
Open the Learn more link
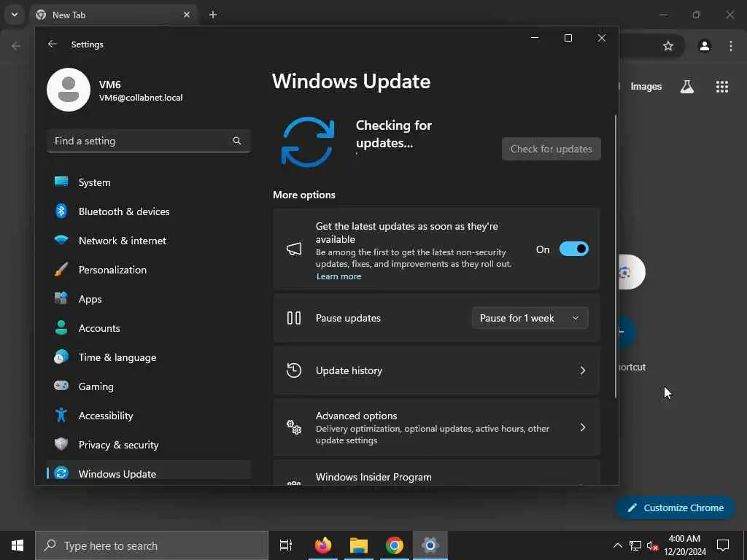[x=338, y=276]
